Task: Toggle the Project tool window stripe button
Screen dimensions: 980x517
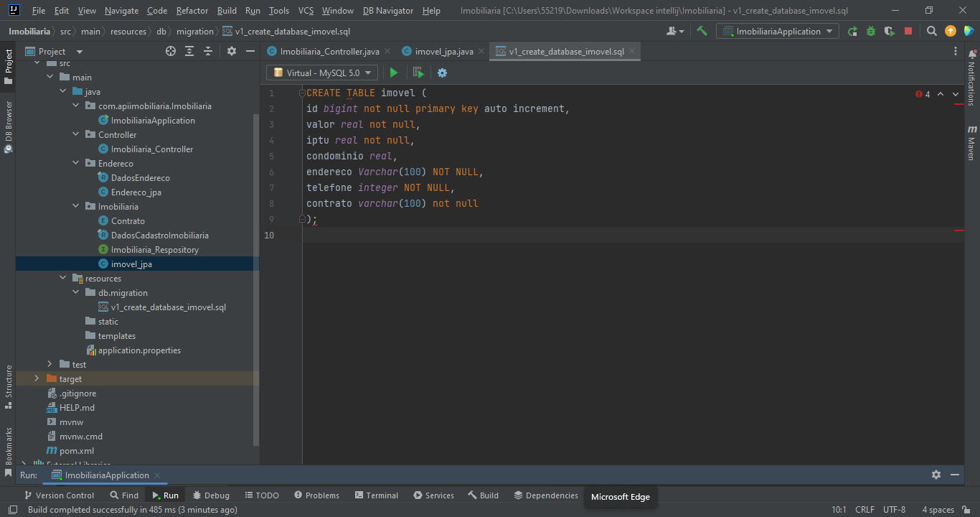Action: [x=8, y=66]
